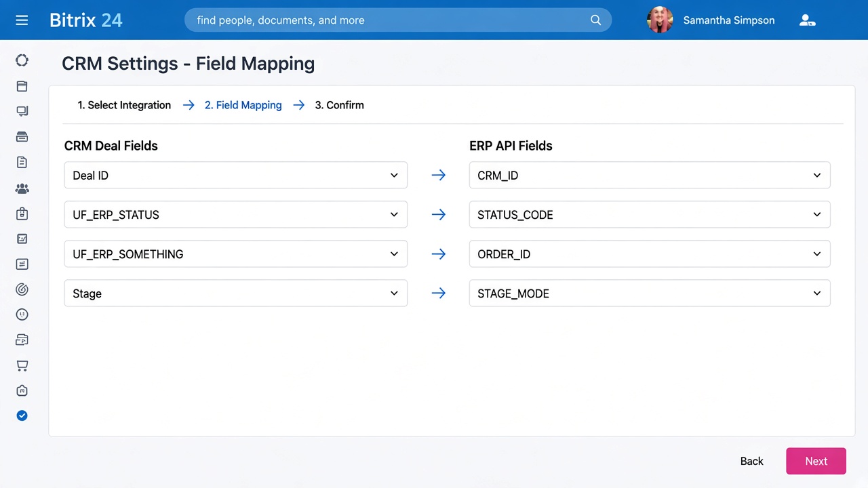Image resolution: width=868 pixels, height=488 pixels.
Task: Open the CRM_ID ERP field dropdown
Action: (x=650, y=176)
